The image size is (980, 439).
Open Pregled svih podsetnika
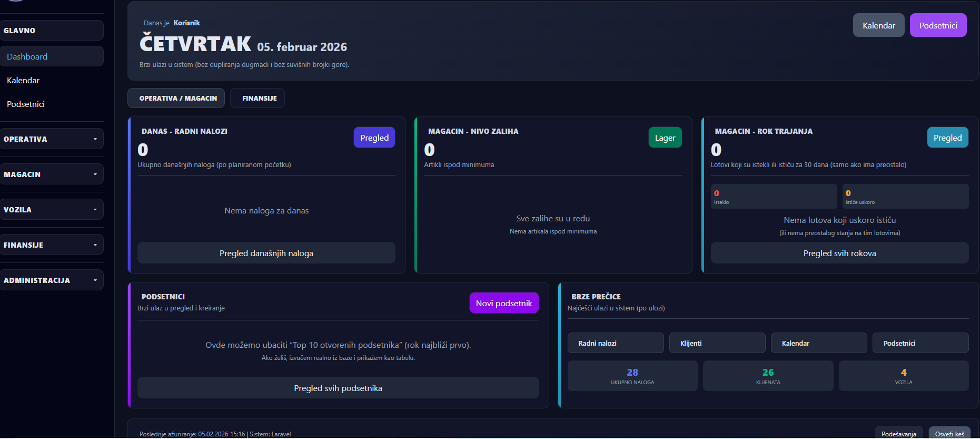(338, 388)
